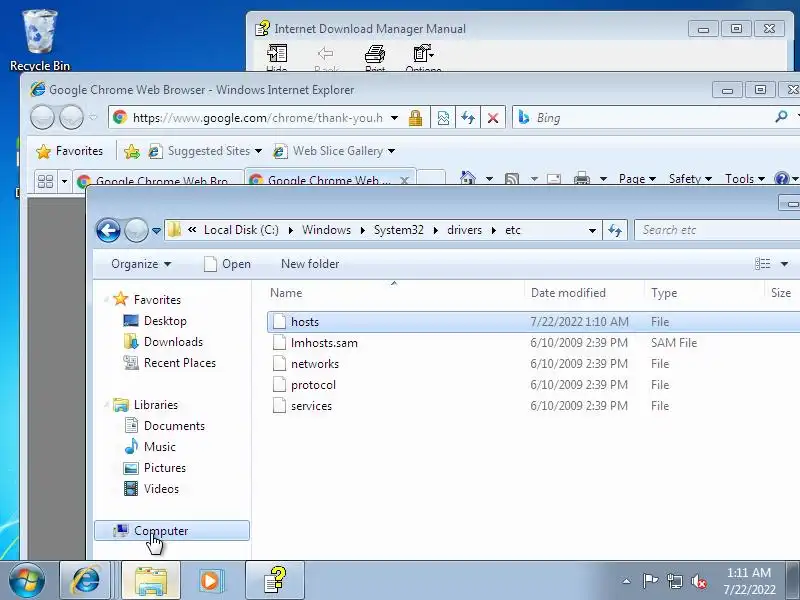Click New folder button

(310, 264)
